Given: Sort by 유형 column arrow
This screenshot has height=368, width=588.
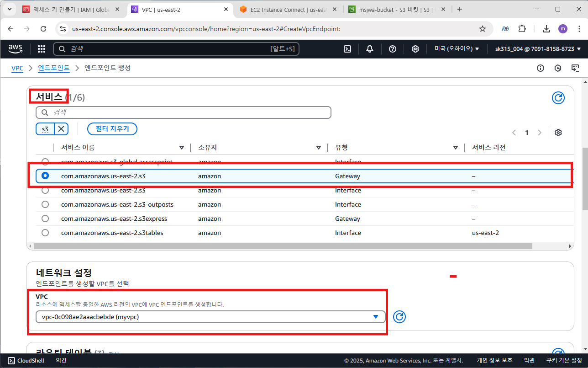Looking at the screenshot, I should pos(456,148).
